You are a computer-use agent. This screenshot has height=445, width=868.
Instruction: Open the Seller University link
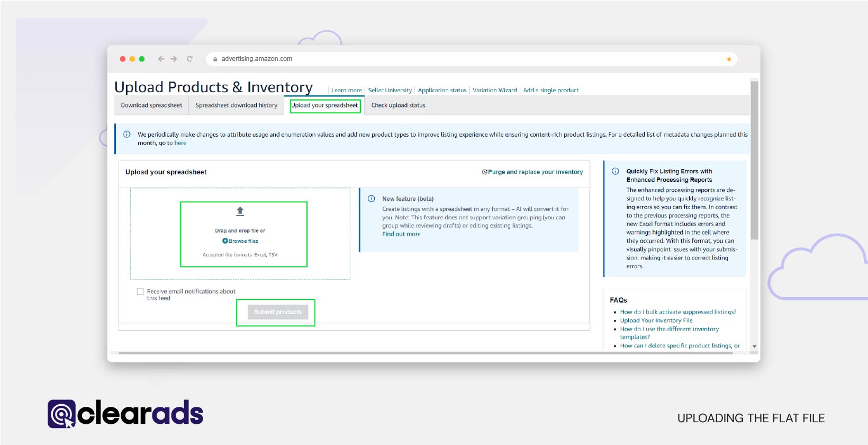(390, 90)
